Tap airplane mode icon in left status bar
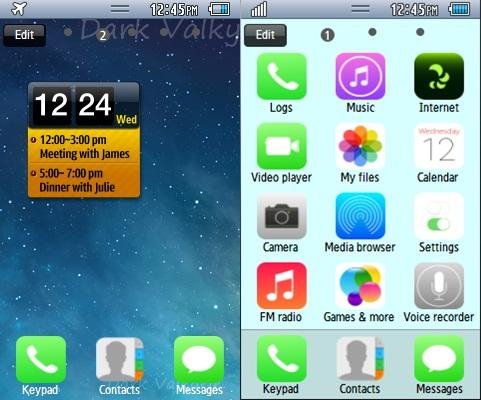481x400 pixels. [x=19, y=9]
